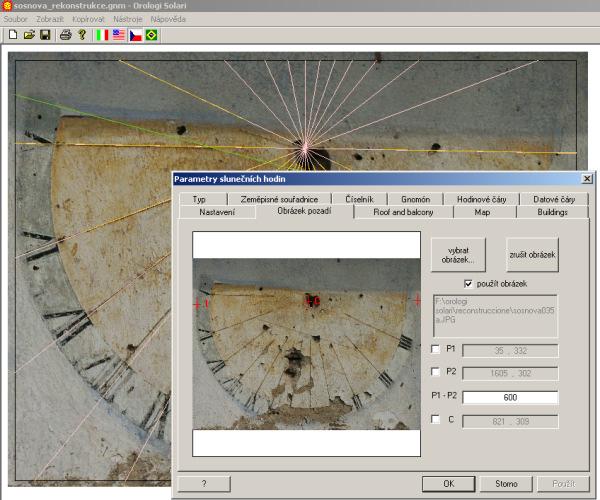Image resolution: width=600 pixels, height=500 pixels.
Task: Open the Soubor menu
Action: point(15,19)
